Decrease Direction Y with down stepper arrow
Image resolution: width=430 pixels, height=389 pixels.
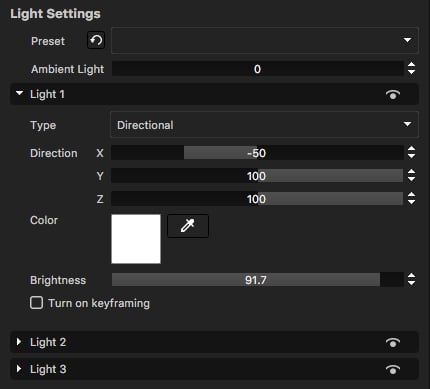click(x=411, y=179)
